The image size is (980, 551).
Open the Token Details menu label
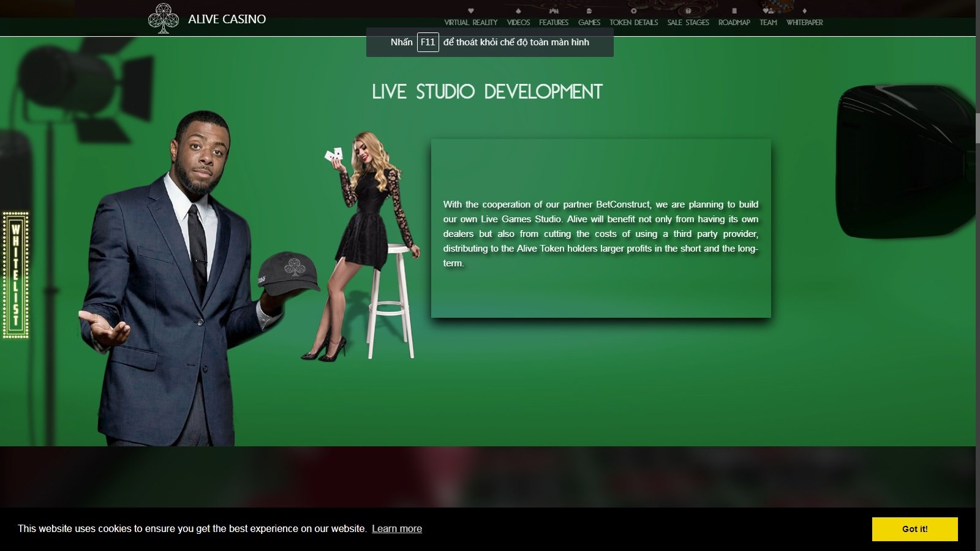pos(634,23)
